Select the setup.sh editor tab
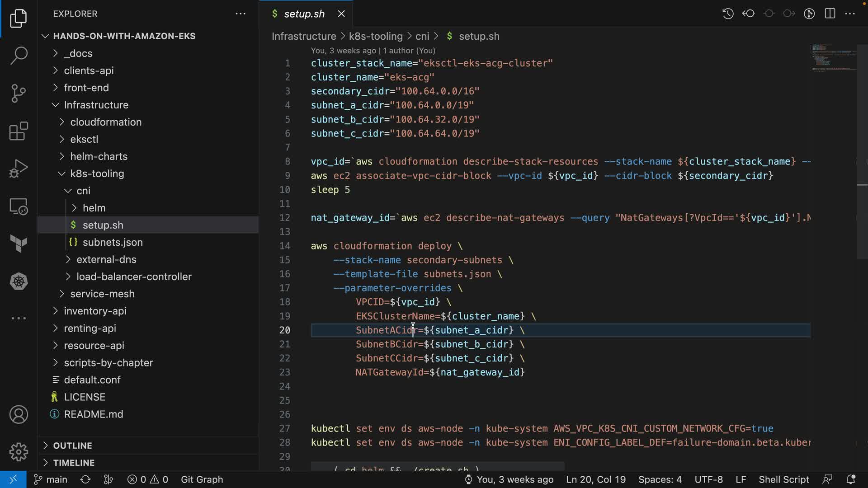868x488 pixels. tap(304, 14)
